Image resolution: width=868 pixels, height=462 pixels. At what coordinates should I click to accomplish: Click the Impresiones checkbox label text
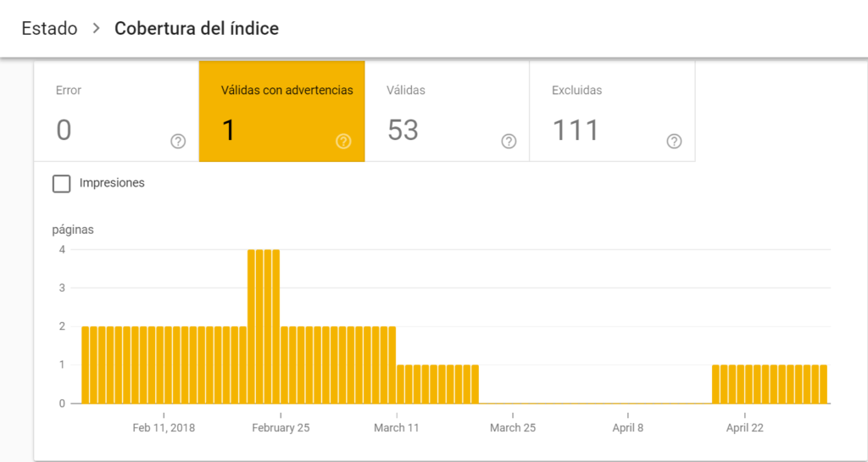[x=112, y=183]
